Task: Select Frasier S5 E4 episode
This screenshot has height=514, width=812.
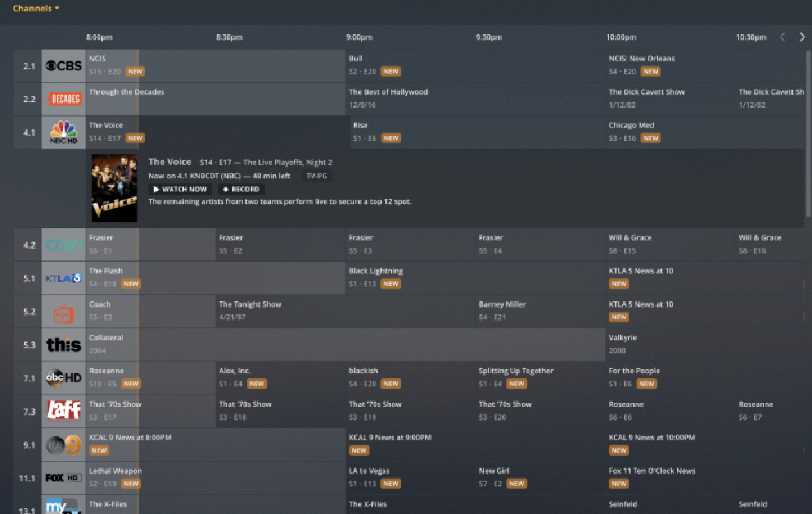Action: coord(540,245)
